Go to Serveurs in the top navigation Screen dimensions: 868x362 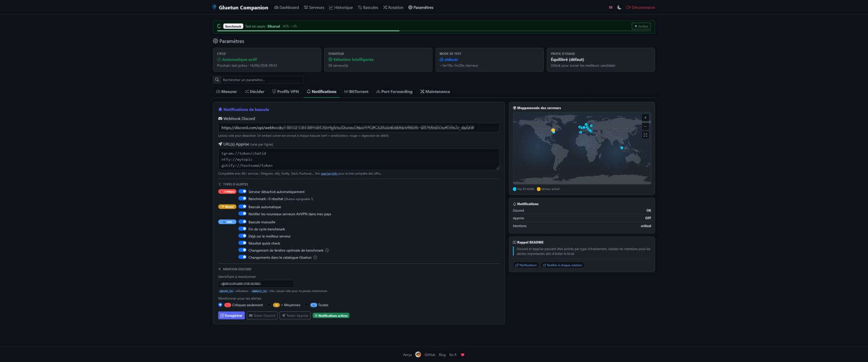click(x=314, y=7)
